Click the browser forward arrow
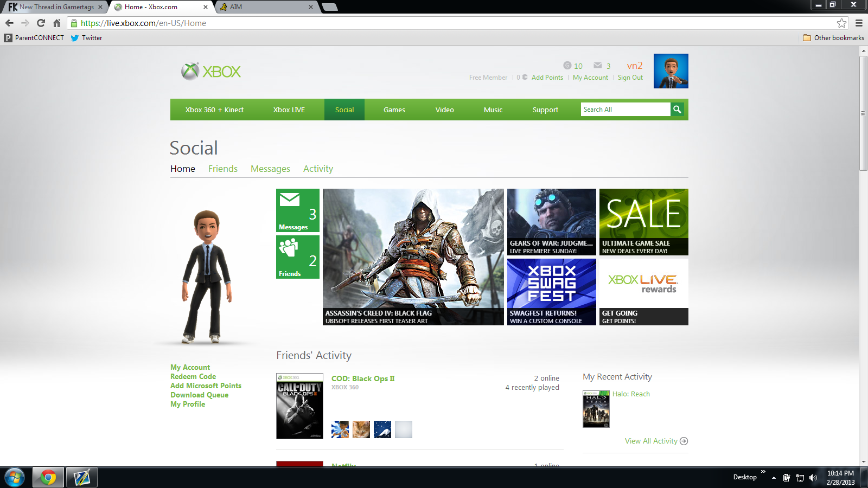The height and width of the screenshot is (488, 868). [25, 23]
